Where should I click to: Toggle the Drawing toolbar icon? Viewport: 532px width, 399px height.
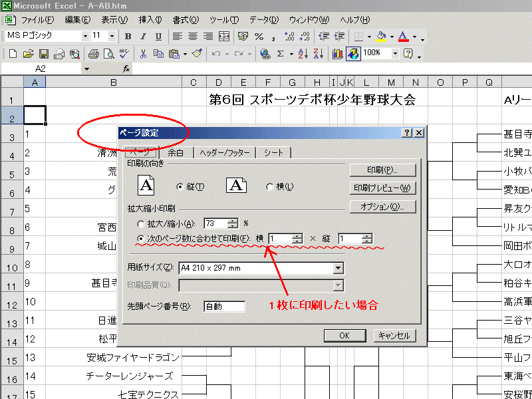[353, 54]
